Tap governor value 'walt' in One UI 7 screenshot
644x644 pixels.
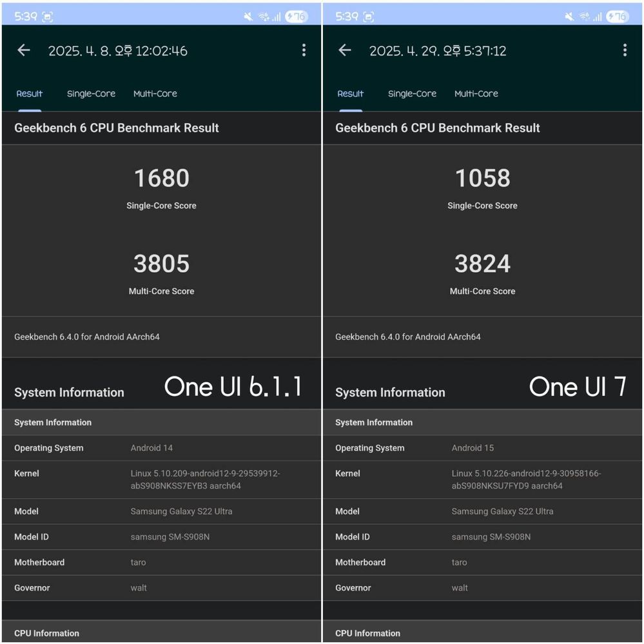[460, 588]
